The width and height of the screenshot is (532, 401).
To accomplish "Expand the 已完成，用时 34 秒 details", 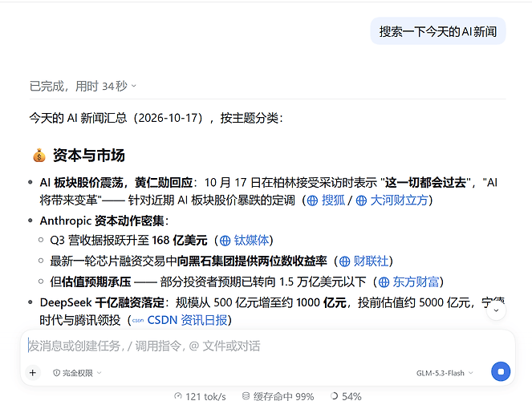I will 83,86.
